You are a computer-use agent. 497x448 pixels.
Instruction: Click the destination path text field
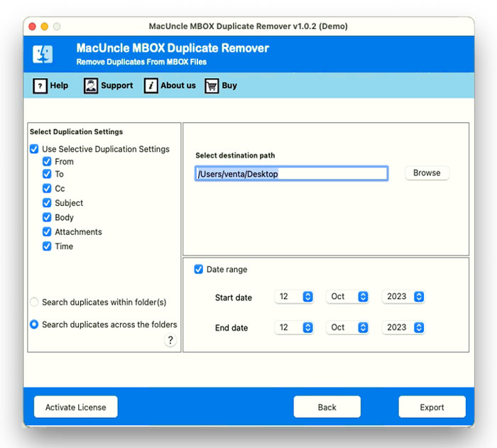pos(291,174)
